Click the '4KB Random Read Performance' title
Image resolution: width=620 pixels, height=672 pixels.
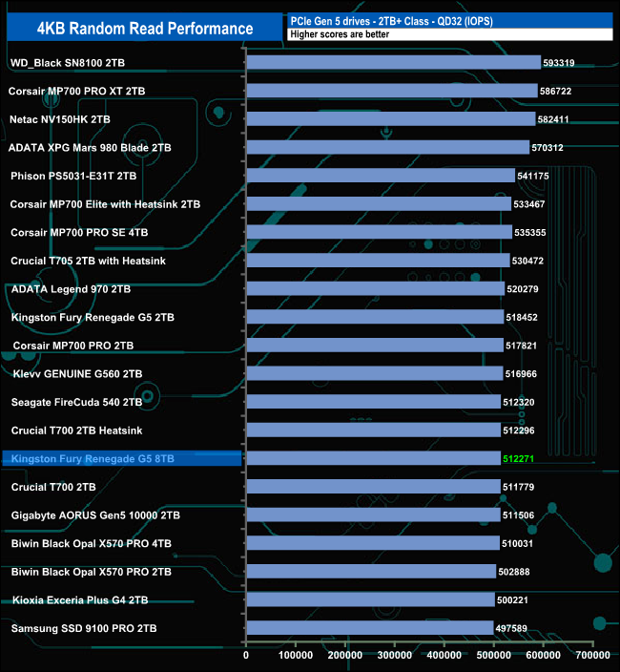click(x=145, y=29)
